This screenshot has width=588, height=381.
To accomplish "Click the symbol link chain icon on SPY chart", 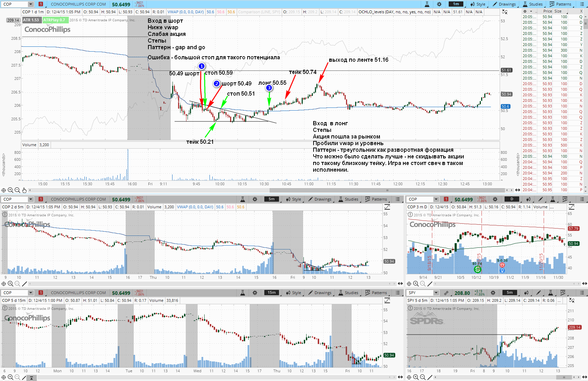I will [x=446, y=293].
